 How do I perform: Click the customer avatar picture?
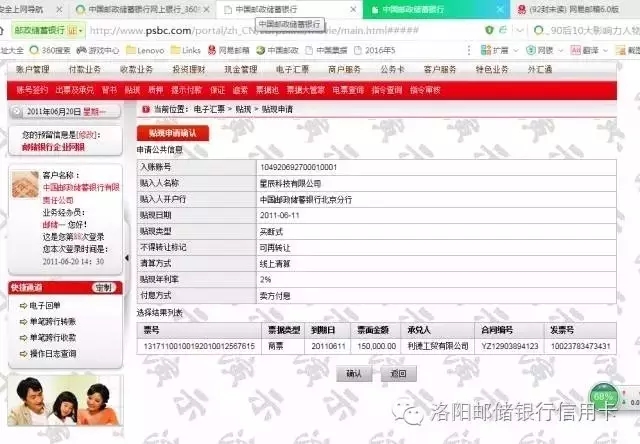25,184
